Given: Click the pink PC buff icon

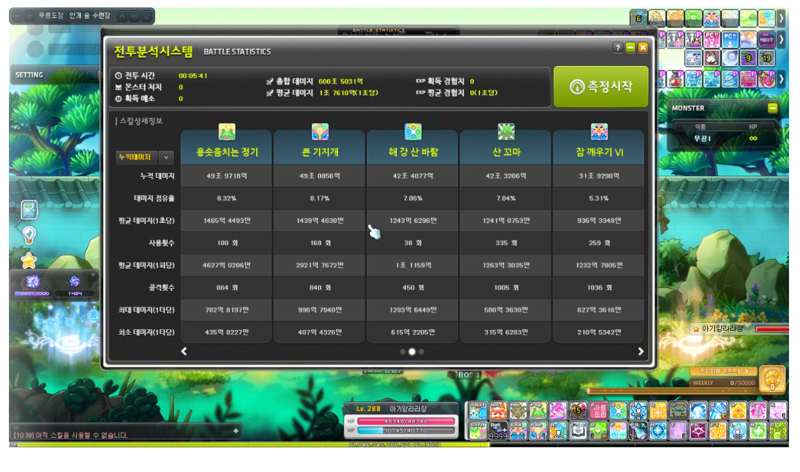Looking at the screenshot, I should tap(712, 39).
